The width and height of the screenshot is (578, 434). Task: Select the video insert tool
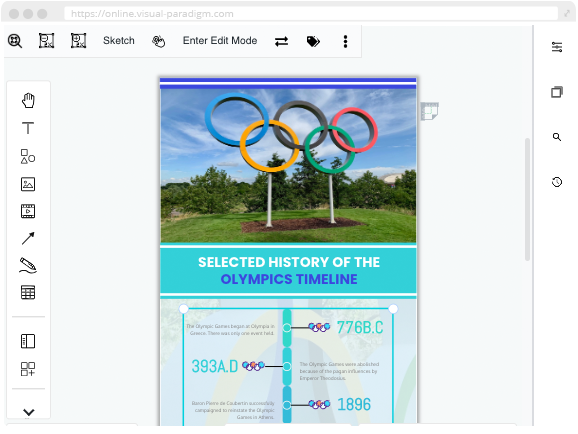(28, 211)
